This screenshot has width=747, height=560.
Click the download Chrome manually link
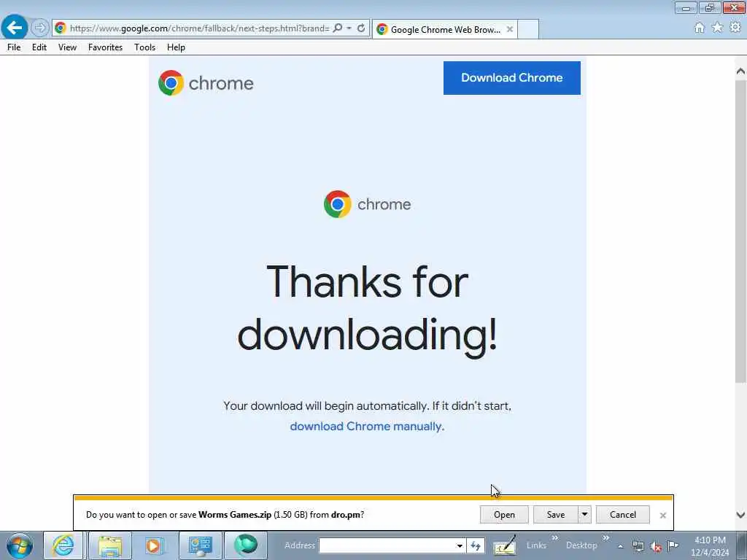click(367, 426)
